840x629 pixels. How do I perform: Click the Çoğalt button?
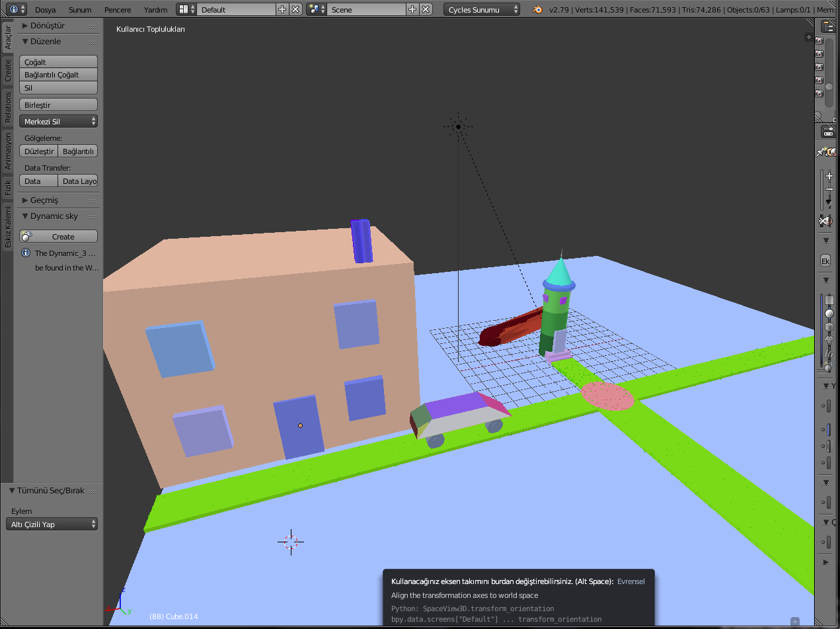(x=59, y=62)
